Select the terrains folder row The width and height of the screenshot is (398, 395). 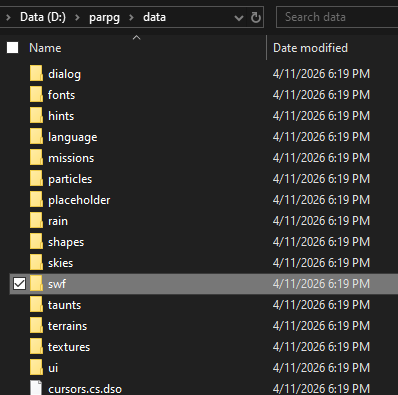click(x=204, y=326)
